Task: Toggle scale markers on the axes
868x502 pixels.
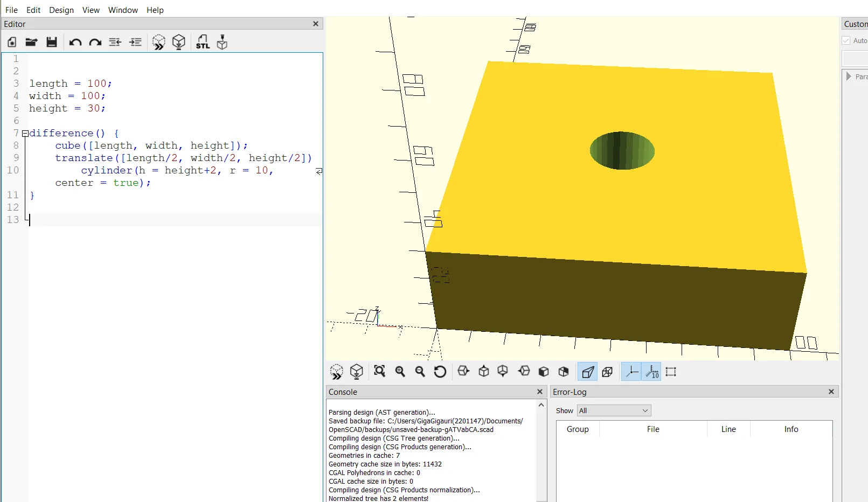Action: pos(651,372)
